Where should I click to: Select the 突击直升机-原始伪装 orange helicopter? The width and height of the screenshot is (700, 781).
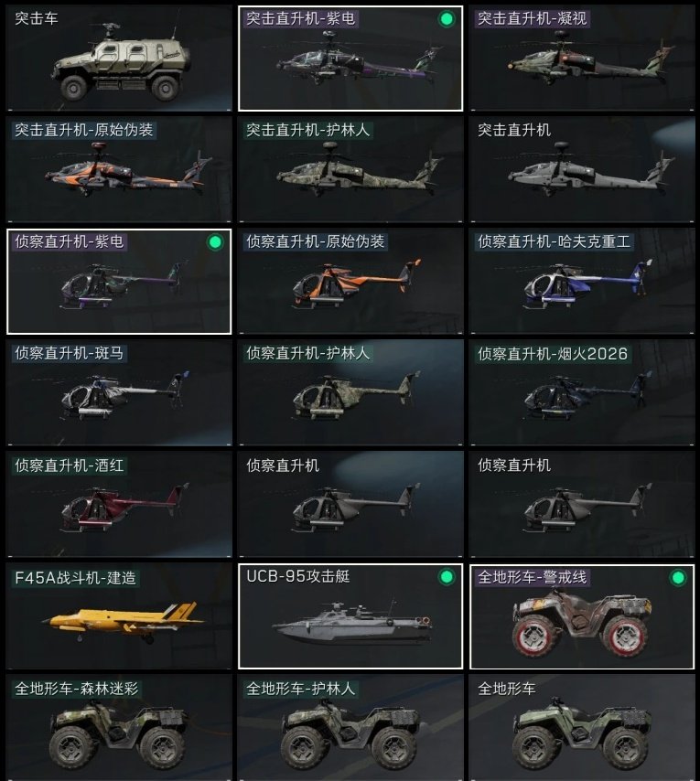119,169
